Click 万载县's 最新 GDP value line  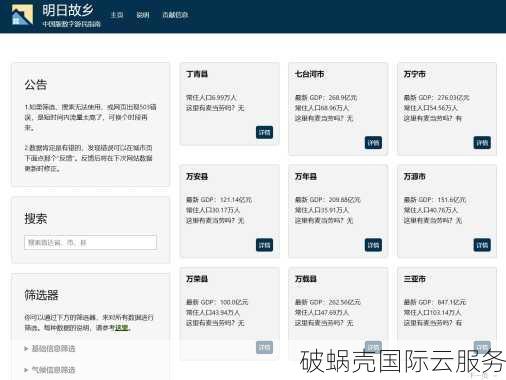[328, 302]
